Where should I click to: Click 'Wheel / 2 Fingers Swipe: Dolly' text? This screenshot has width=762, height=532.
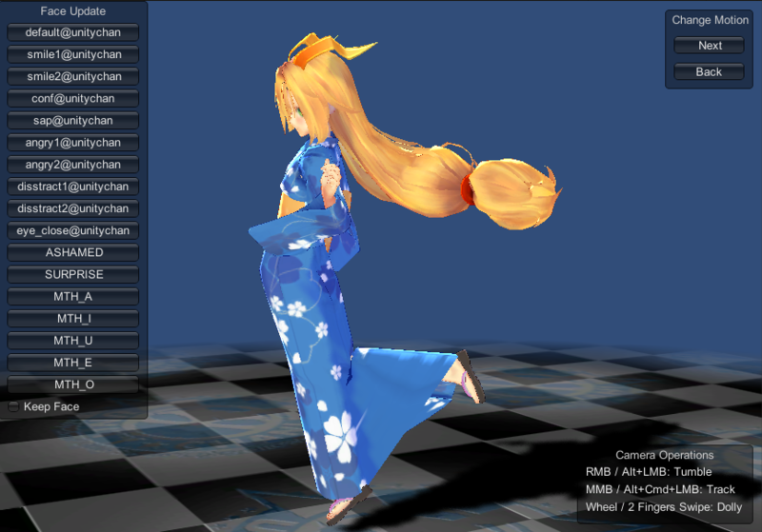[x=663, y=507]
